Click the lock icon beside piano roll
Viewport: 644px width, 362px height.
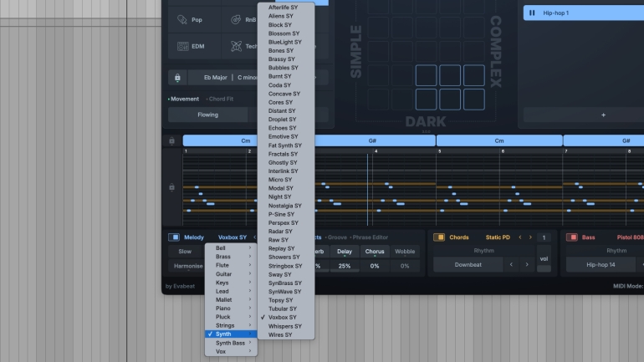[x=172, y=186]
